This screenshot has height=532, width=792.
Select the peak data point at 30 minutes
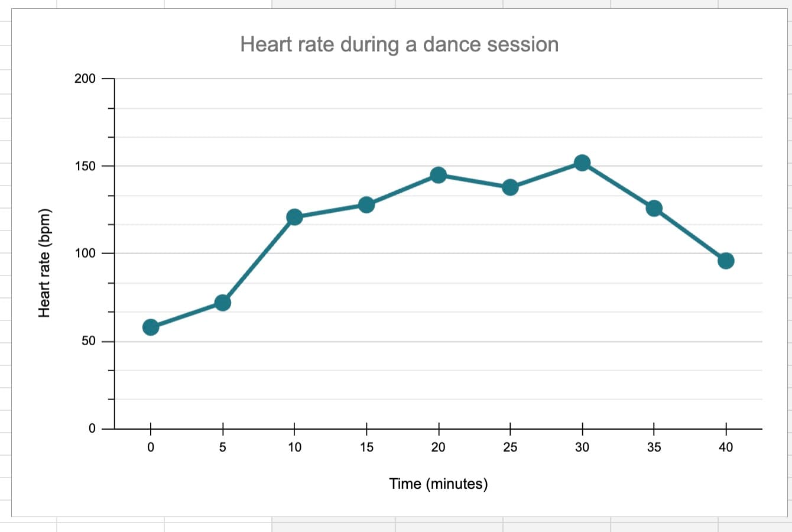[x=582, y=163]
